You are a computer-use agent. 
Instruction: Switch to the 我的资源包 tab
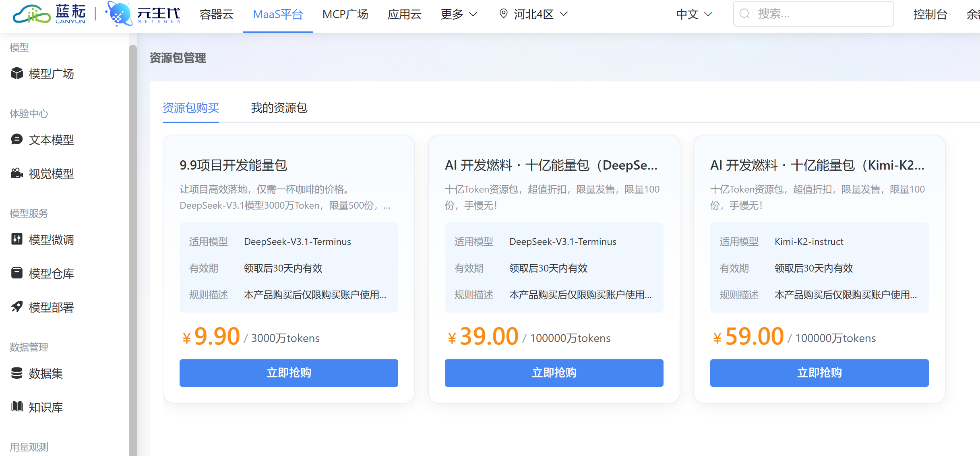pos(279,108)
